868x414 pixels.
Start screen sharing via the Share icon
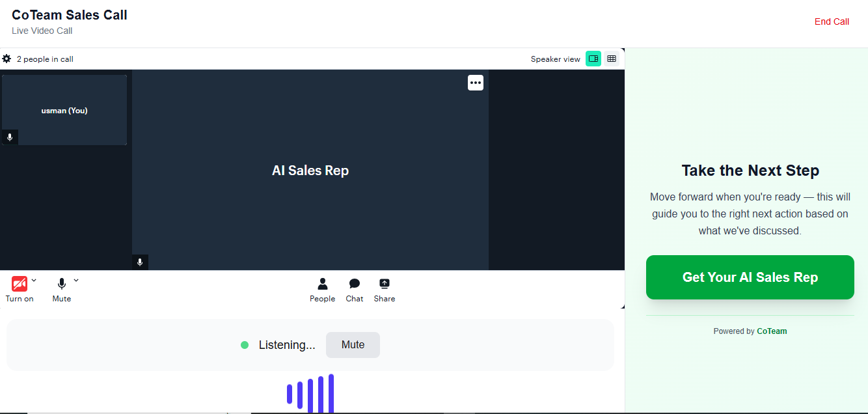[384, 289]
